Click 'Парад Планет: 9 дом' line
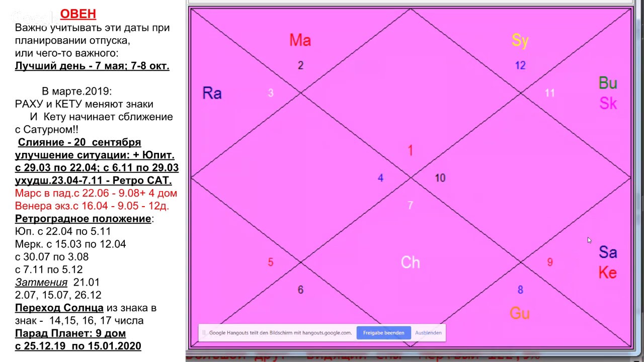 70,333
